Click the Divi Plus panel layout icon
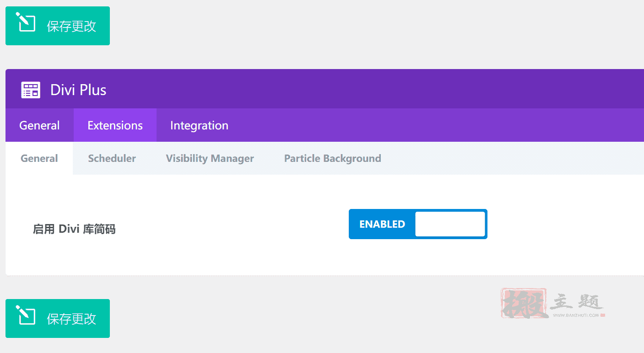 [x=31, y=90]
